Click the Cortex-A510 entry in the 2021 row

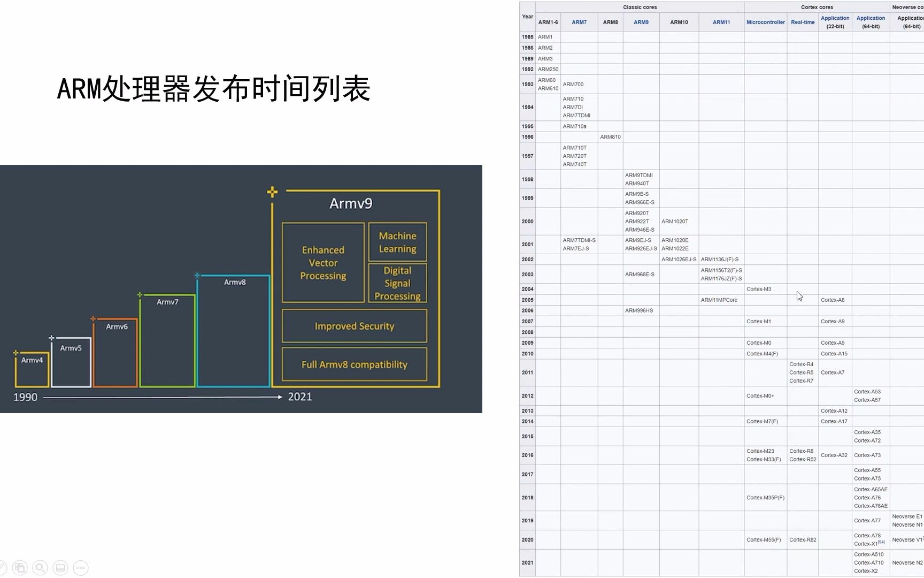869,554
